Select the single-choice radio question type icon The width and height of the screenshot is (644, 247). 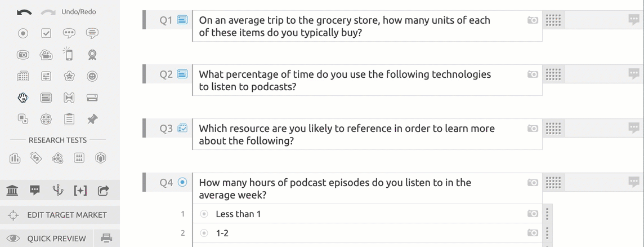tap(23, 33)
